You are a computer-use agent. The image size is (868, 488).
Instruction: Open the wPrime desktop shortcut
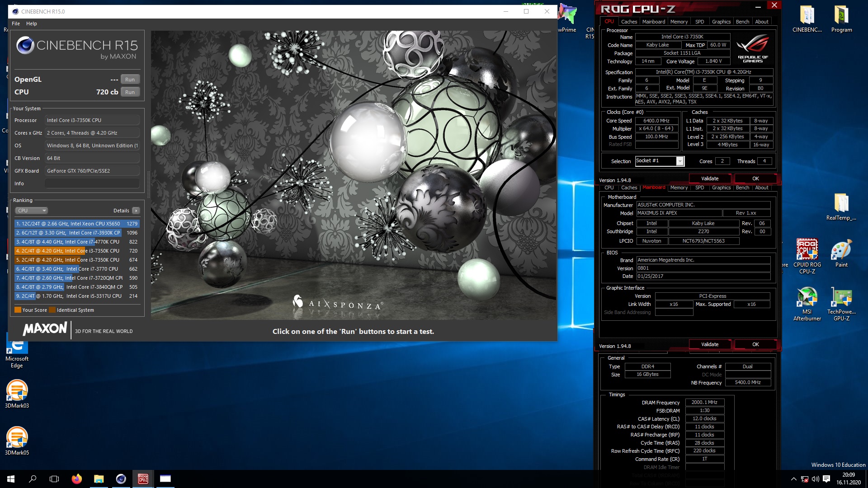(x=567, y=18)
